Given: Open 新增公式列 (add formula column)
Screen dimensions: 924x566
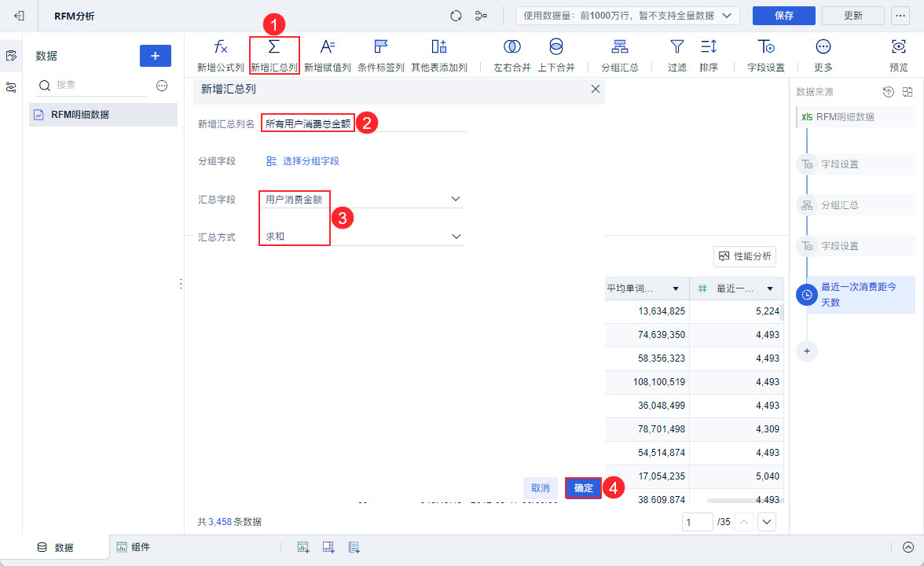Looking at the screenshot, I should [x=220, y=55].
